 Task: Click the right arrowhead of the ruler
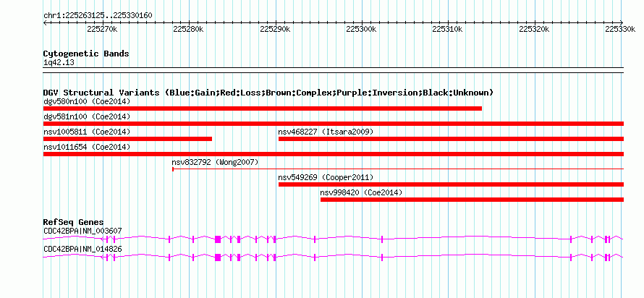pos(622,22)
